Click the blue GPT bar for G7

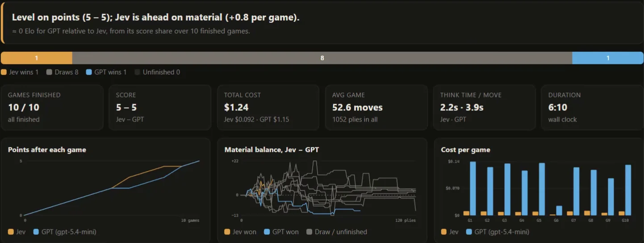(576, 191)
